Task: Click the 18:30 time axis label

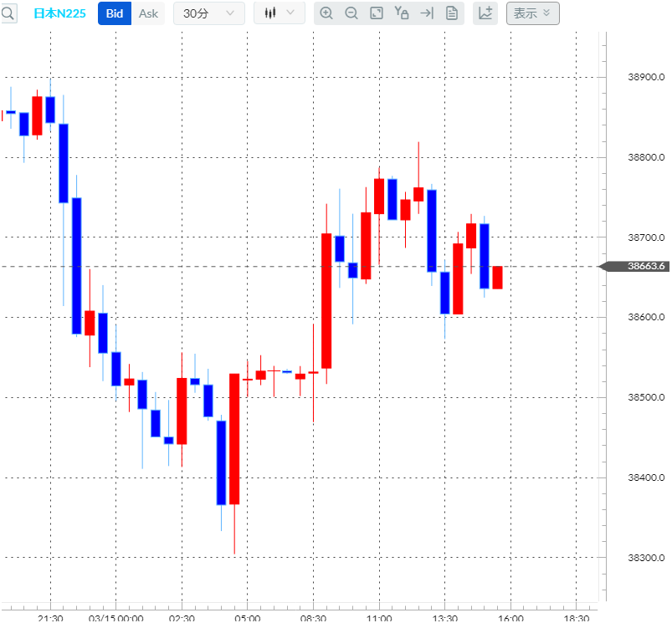Action: pyautogui.click(x=577, y=618)
